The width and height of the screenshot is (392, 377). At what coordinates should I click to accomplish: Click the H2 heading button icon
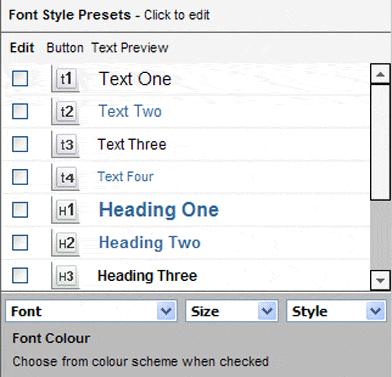[x=66, y=243]
